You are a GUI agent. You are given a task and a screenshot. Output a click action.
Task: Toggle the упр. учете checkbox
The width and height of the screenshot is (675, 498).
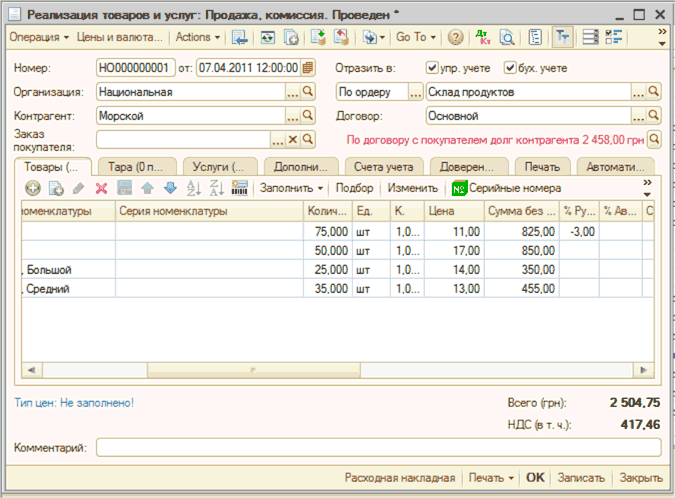click(x=432, y=68)
